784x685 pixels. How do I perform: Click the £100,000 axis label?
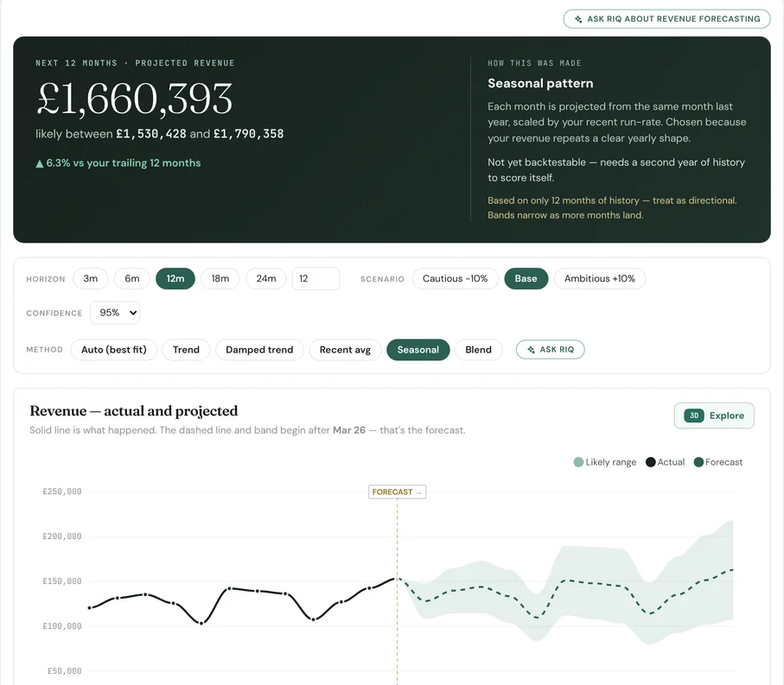pos(62,626)
